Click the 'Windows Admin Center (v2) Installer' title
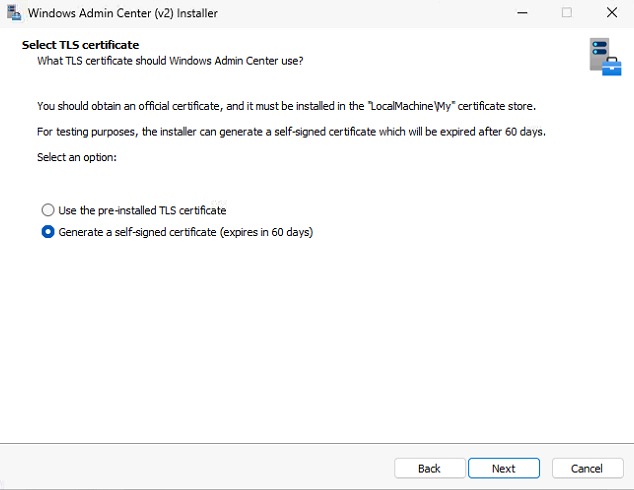The height and width of the screenshot is (490, 634). tap(123, 13)
